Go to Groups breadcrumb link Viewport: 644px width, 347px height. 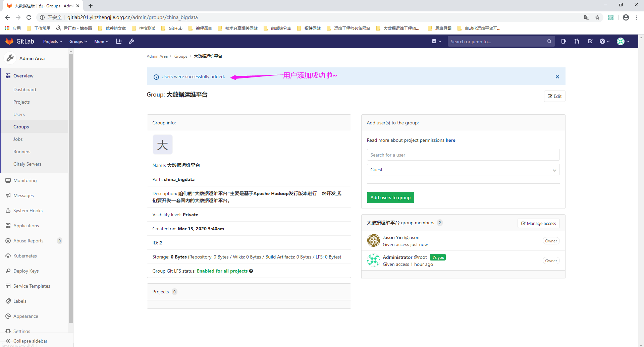181,56
